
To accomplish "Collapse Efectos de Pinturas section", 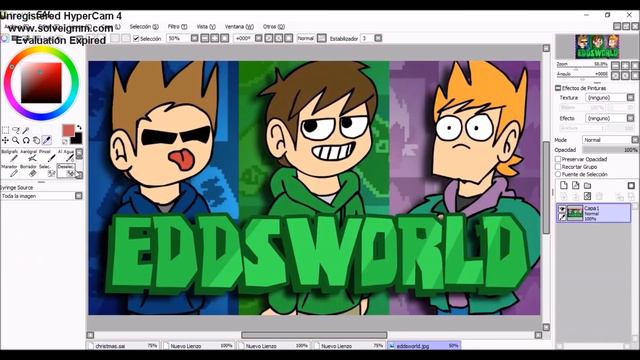I will [x=558, y=88].
